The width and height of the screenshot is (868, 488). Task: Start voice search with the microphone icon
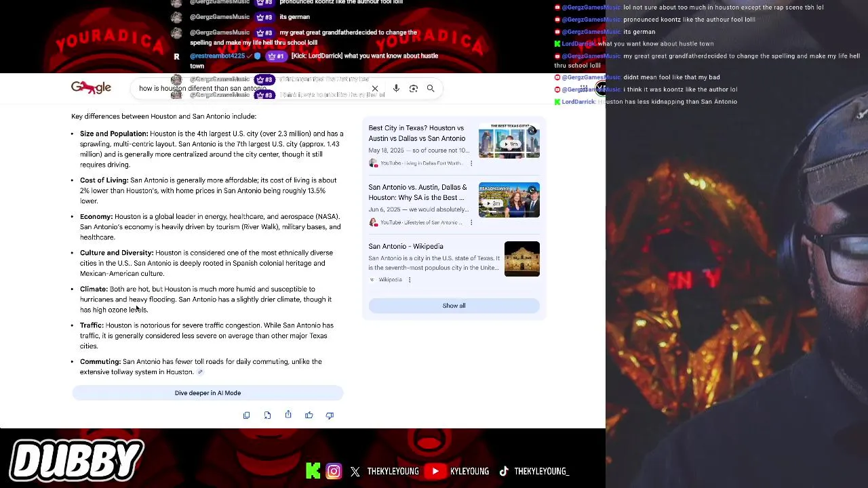[x=396, y=89]
